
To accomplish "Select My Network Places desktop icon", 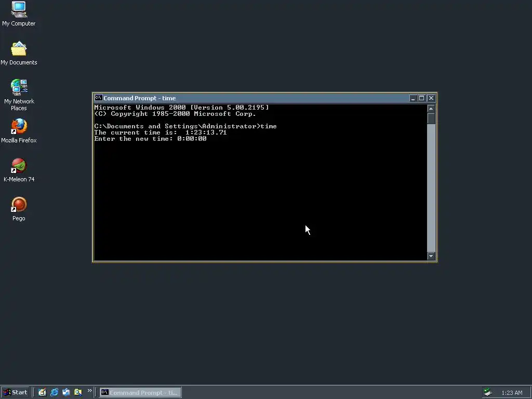I will (19, 95).
